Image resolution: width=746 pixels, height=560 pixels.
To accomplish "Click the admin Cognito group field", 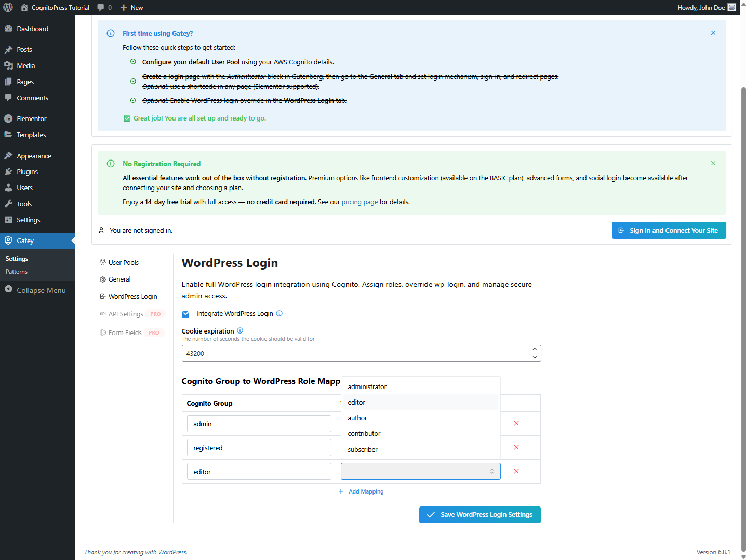I will pos(259,424).
